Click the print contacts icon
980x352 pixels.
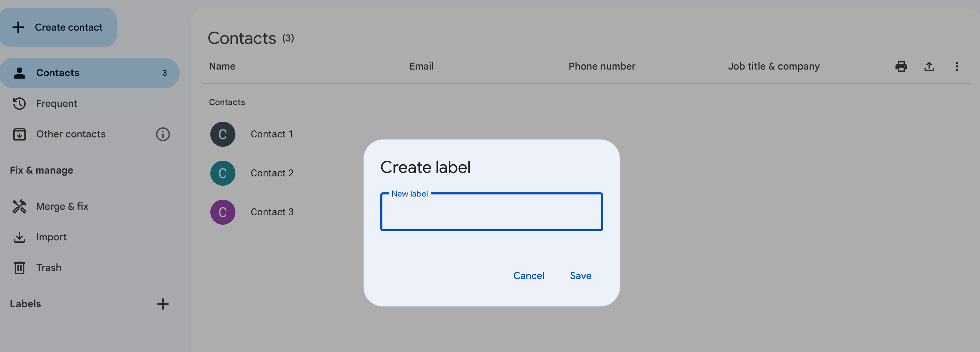901,66
